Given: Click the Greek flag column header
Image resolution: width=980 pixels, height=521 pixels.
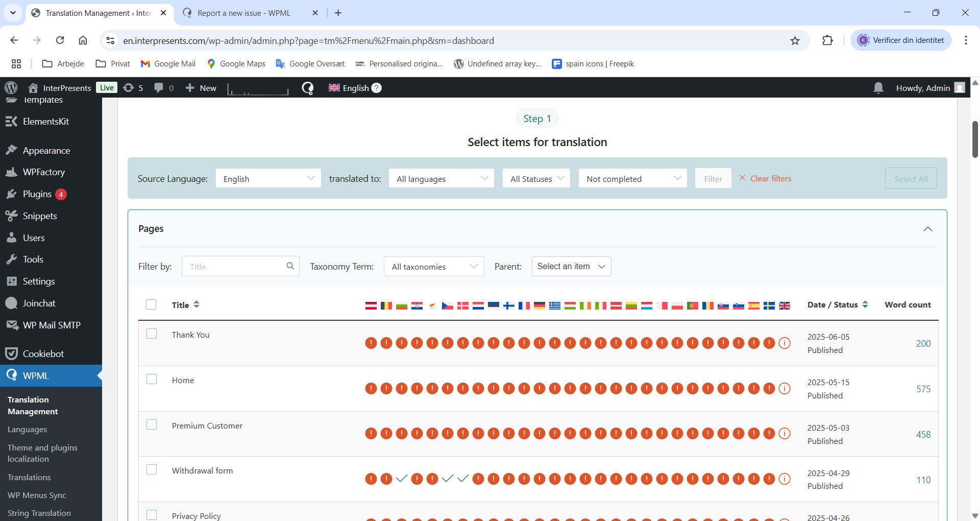Looking at the screenshot, I should (x=555, y=305).
